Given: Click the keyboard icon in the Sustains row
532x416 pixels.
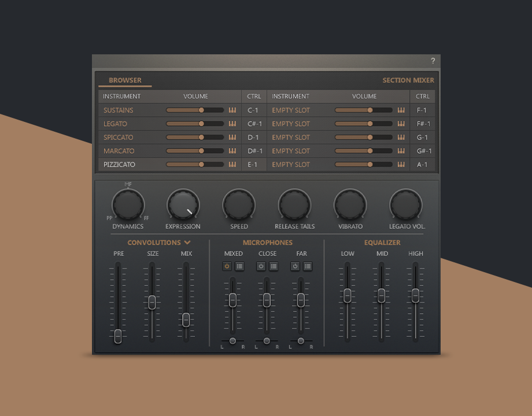Looking at the screenshot, I should pos(232,110).
